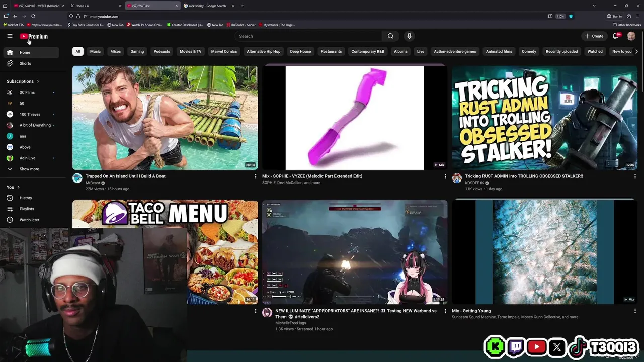Viewport: 644px width, 362px height.
Task: Click the search magnifier button
Action: [390, 36]
